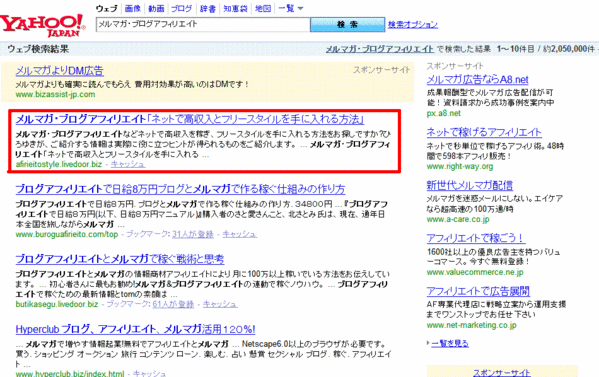
Task: Open sponsored ad メルマガよりDM広告
Action: click(60, 71)
